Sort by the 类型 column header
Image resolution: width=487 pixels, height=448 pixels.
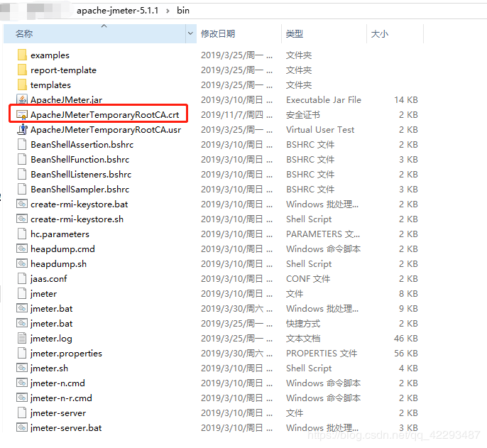click(324, 33)
